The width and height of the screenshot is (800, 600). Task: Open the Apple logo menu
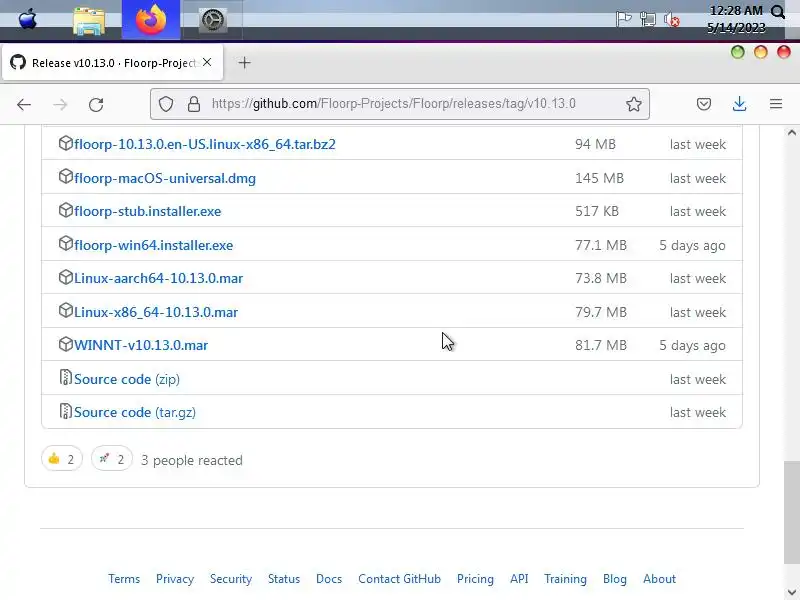point(28,20)
